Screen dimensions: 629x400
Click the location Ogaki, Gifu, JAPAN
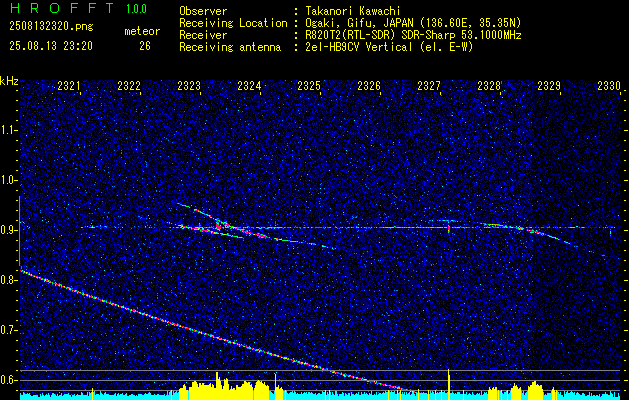point(359,23)
